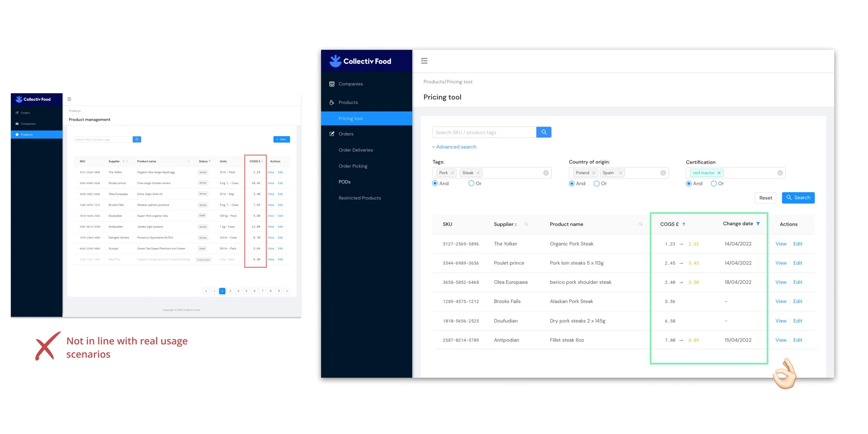Click the Orders icon in the sidebar
Screen dimensions: 868x434
click(x=332, y=134)
